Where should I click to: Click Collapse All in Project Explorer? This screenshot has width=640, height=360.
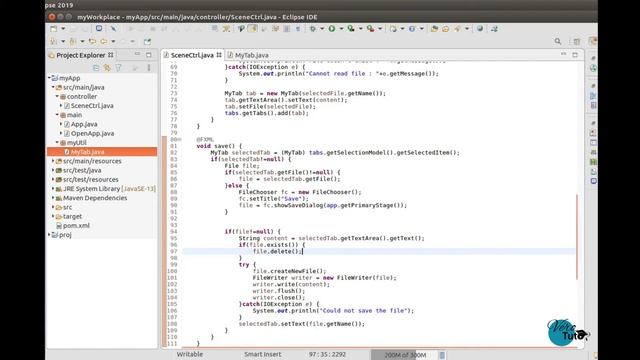(x=96, y=68)
